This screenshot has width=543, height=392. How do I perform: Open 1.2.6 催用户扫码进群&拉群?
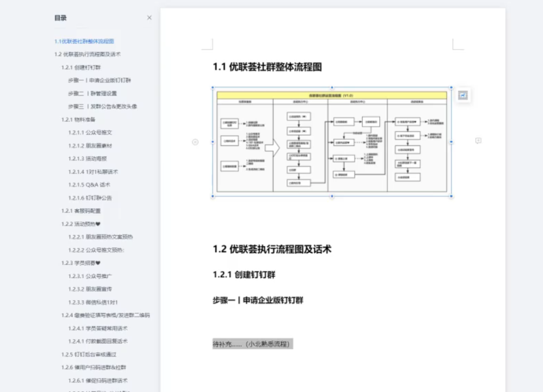[x=94, y=368]
